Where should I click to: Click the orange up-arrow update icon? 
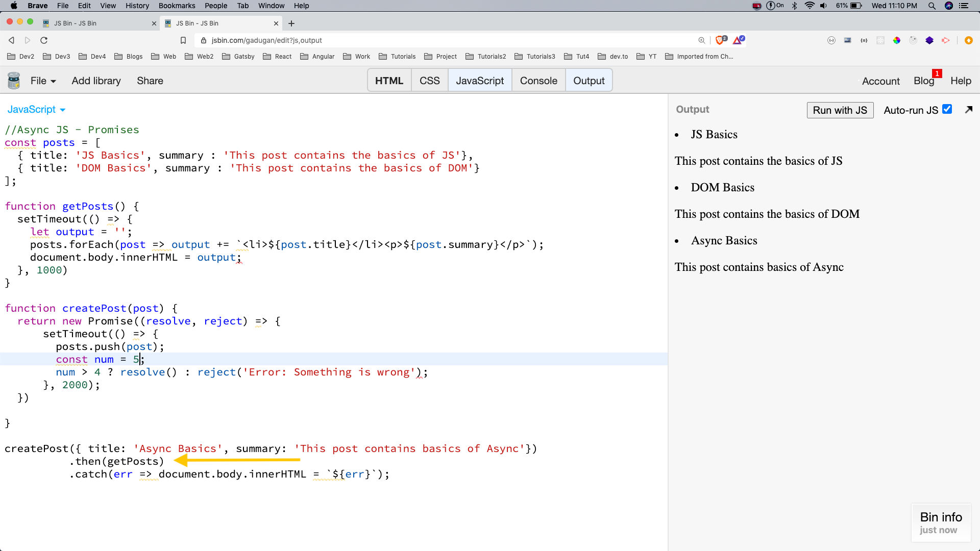tap(968, 40)
